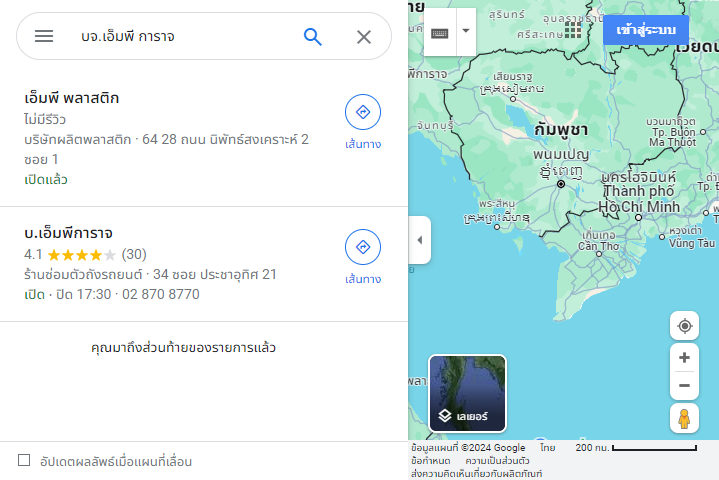719x480 pixels.
Task: Open the Google apps grid
Action: (573, 30)
